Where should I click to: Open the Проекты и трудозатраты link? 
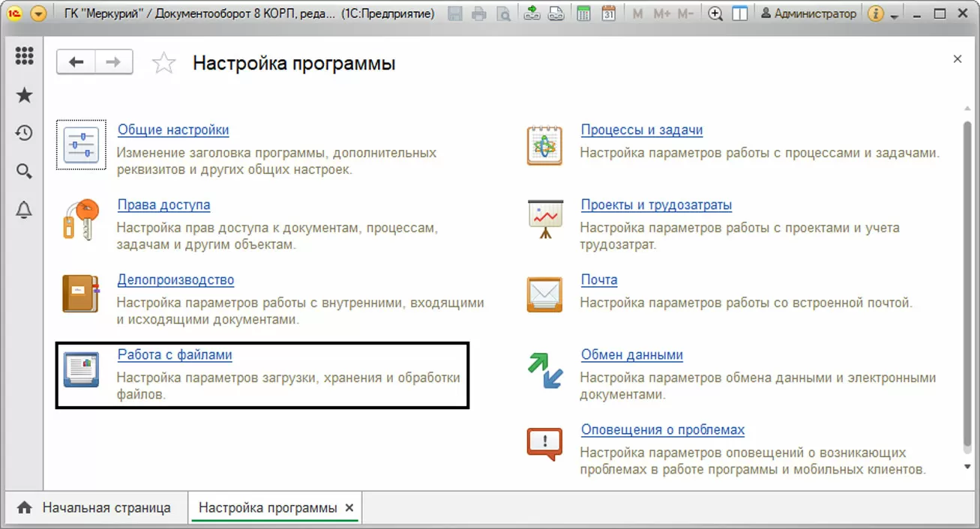pos(656,205)
